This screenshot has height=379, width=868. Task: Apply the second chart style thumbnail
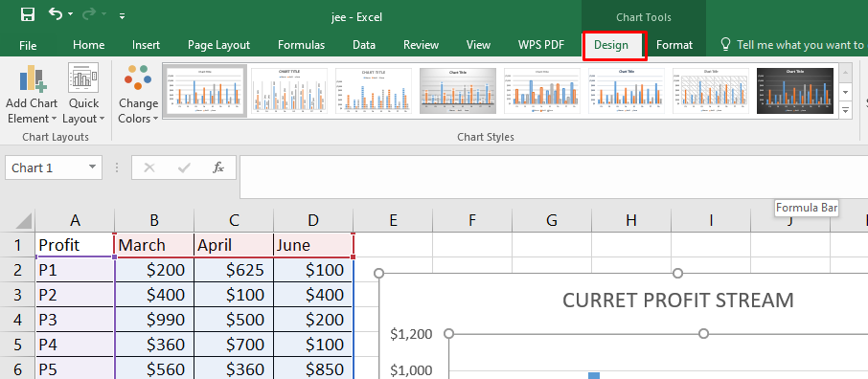coord(289,91)
